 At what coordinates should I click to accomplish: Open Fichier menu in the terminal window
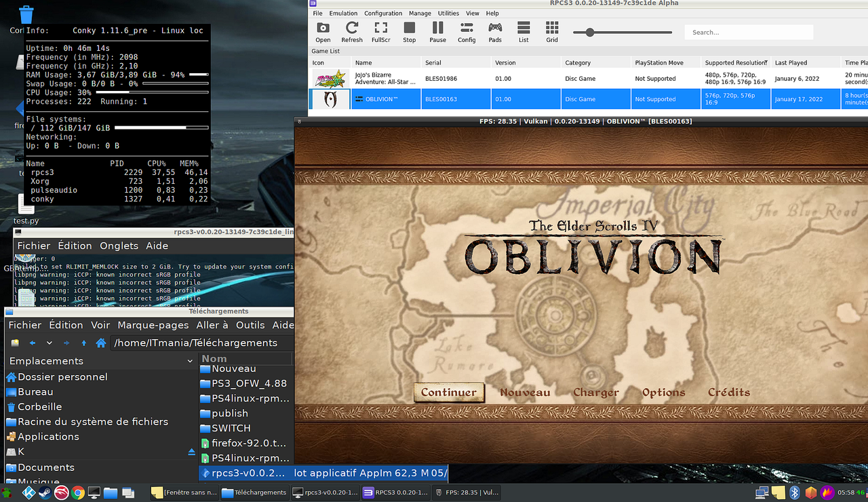point(34,246)
